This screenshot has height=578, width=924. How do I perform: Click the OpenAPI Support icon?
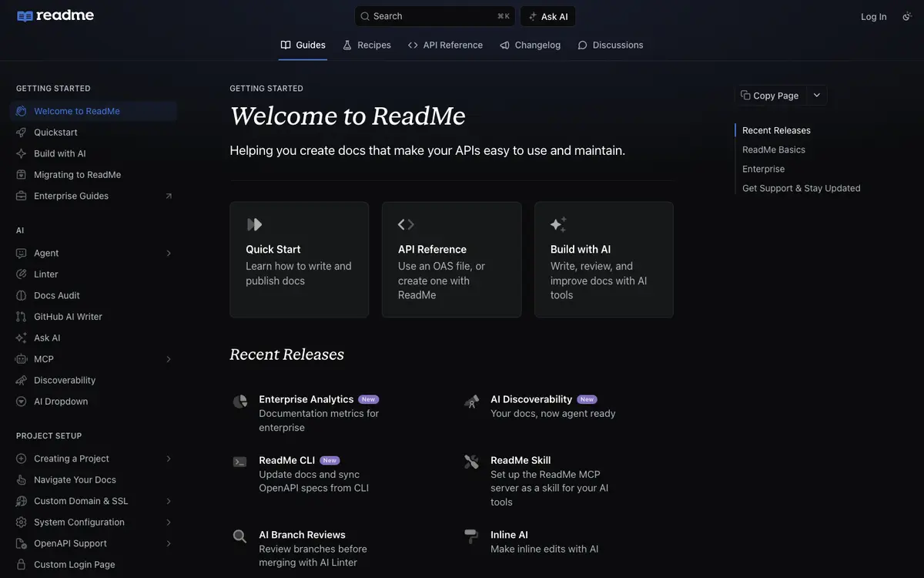click(21, 543)
